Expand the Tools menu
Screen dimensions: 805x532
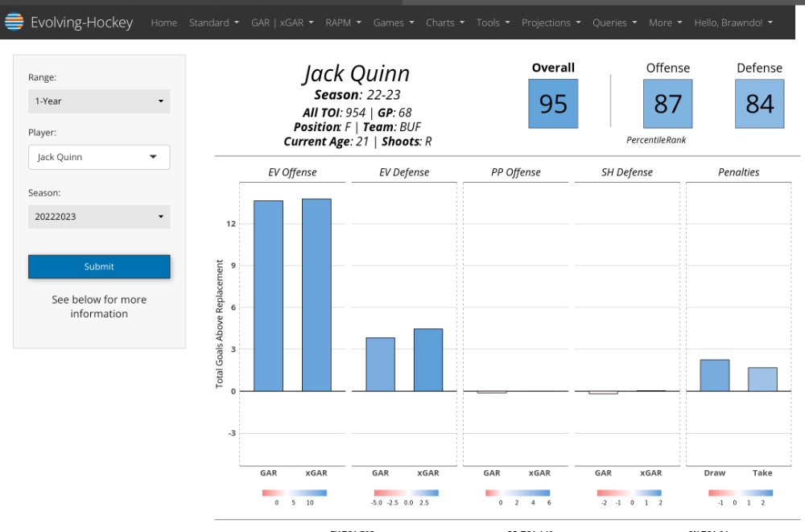click(x=493, y=23)
